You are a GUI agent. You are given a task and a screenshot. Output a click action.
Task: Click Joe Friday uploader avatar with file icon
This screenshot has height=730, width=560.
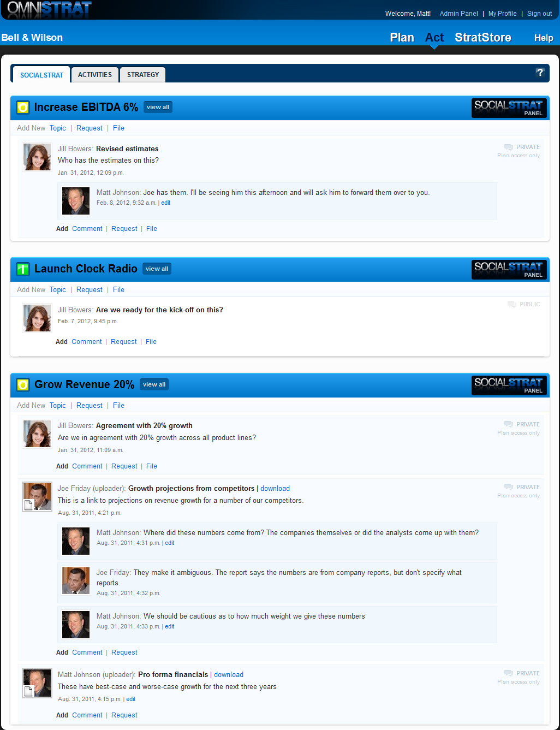tap(37, 497)
